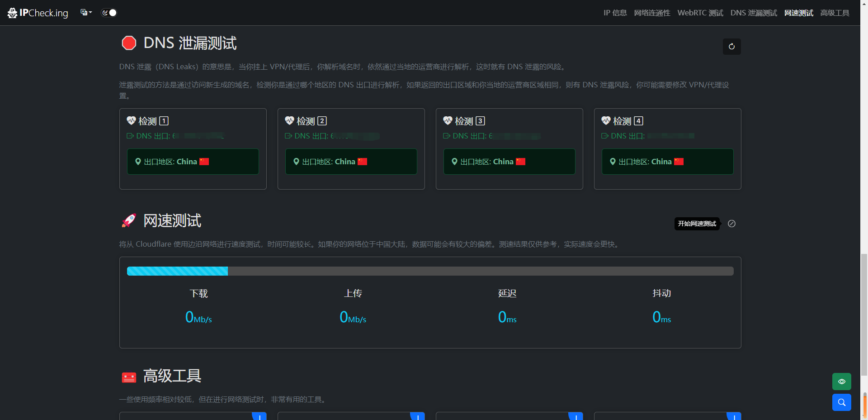Click the location pin in 检测 3 card
The image size is (868, 420).
(x=454, y=162)
